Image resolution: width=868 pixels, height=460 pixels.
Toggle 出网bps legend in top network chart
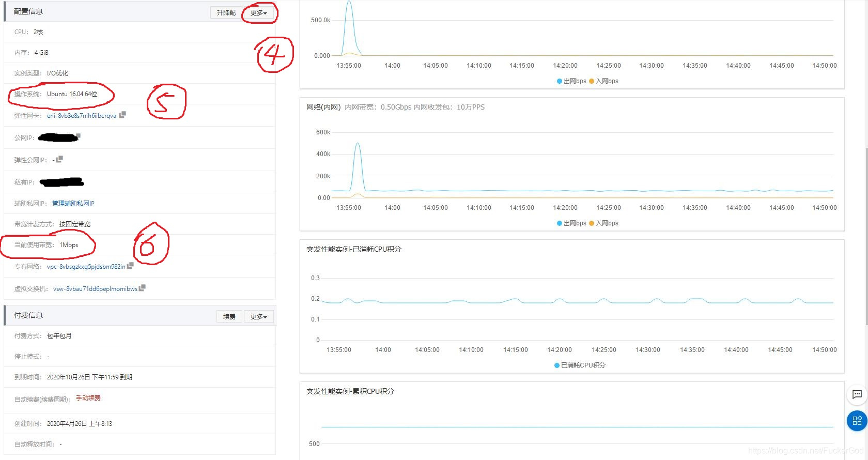(x=571, y=81)
